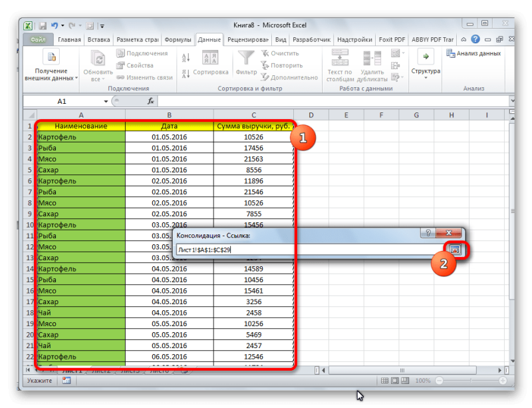Expand the formula bar arrow

[512, 101]
